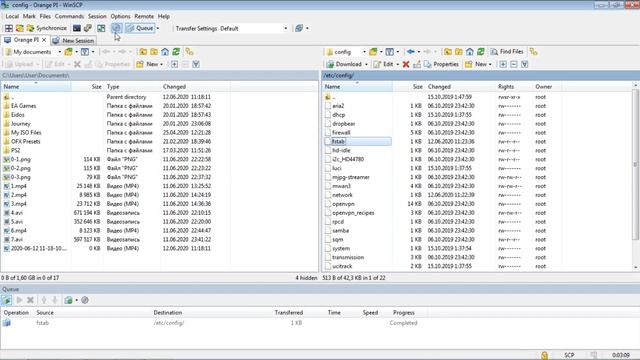Select 'openvpn_recipes' in remote panel
This screenshot has height=360, width=640.
pyautogui.click(x=353, y=213)
